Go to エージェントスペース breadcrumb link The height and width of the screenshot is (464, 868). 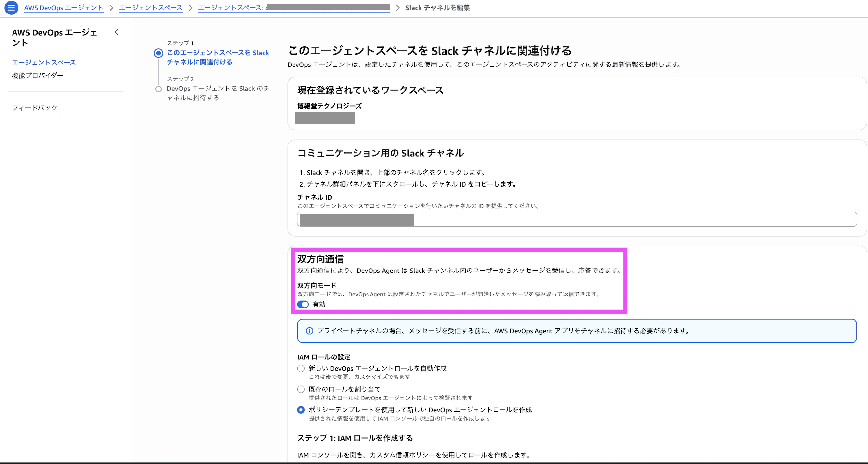tap(151, 8)
